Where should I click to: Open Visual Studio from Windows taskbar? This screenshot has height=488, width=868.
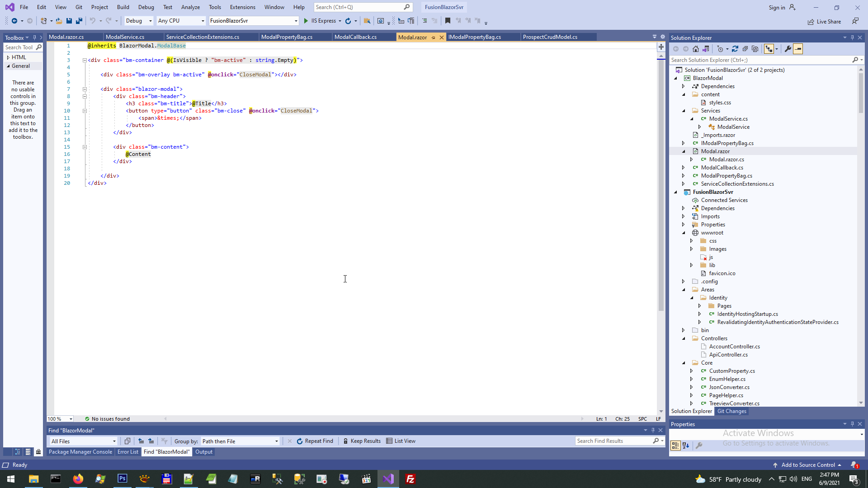(x=388, y=479)
